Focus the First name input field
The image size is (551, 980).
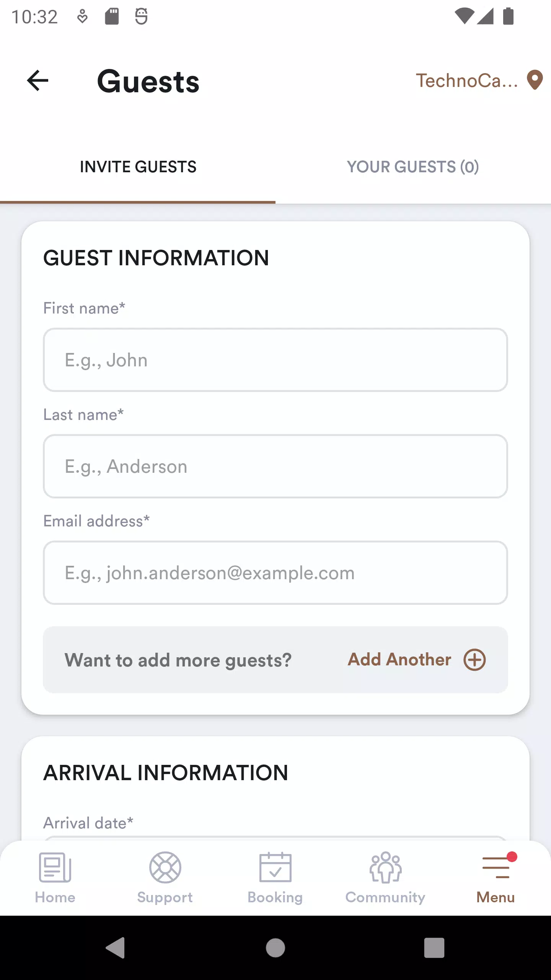[275, 360]
